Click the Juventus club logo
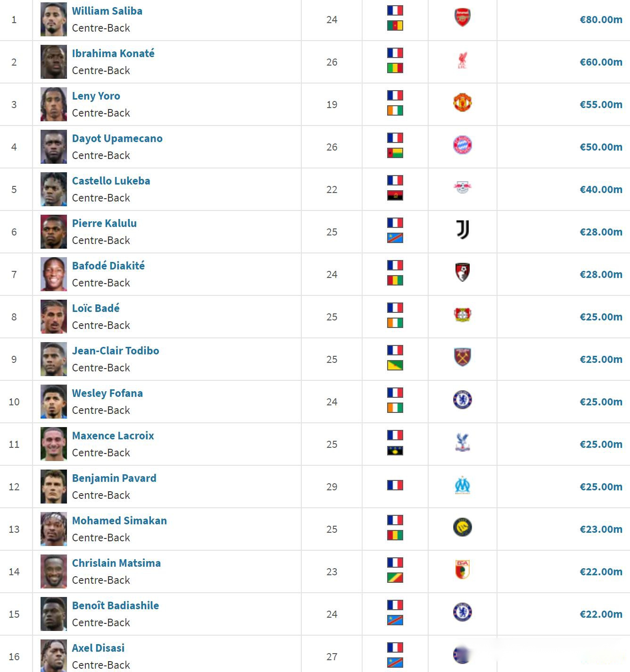630x672 pixels. [462, 230]
